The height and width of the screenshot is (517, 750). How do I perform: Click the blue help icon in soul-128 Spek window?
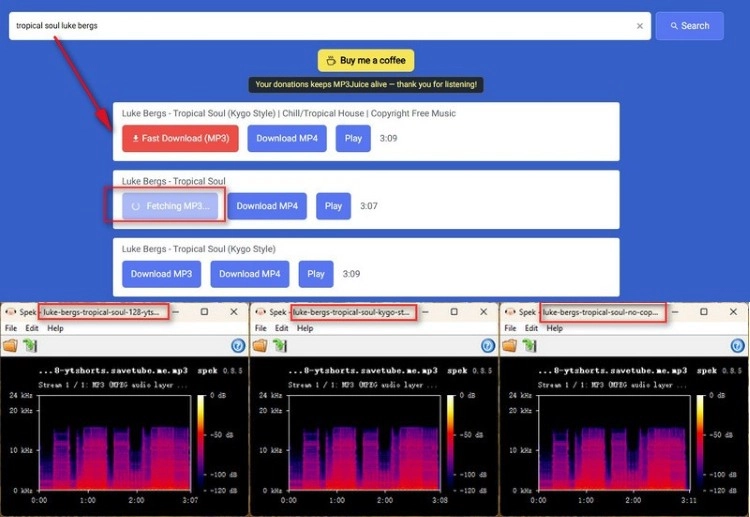(238, 346)
